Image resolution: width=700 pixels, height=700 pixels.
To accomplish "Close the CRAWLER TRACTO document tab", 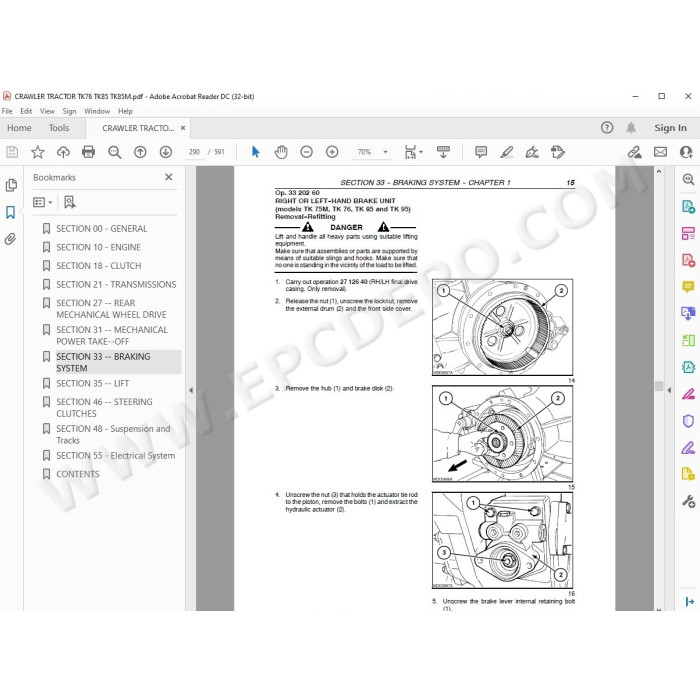I will 183,128.
